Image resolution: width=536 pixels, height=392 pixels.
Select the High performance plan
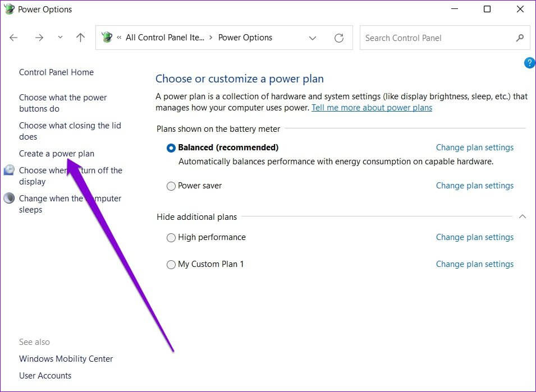[171, 238]
